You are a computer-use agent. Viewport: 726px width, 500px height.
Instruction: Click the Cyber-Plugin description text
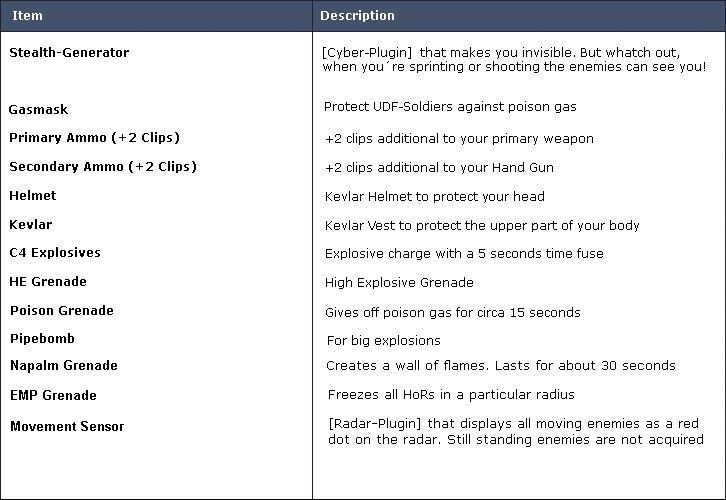tap(514, 60)
